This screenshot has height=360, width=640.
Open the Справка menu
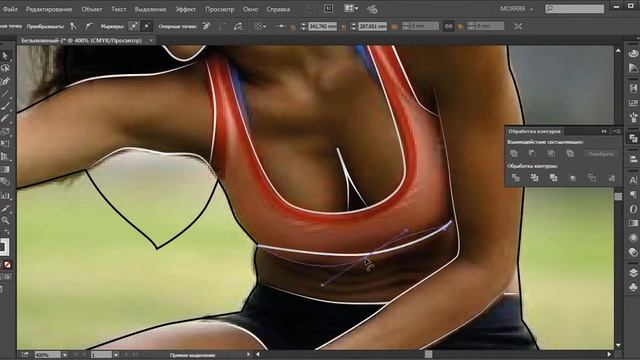click(278, 9)
